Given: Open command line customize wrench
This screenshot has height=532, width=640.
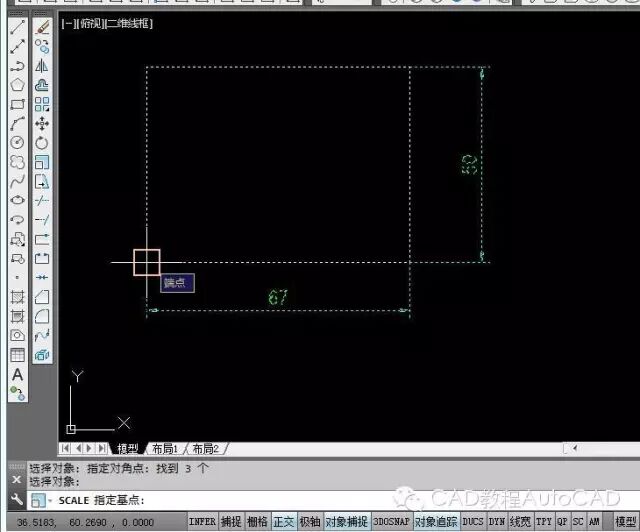Looking at the screenshot, I should [16, 499].
